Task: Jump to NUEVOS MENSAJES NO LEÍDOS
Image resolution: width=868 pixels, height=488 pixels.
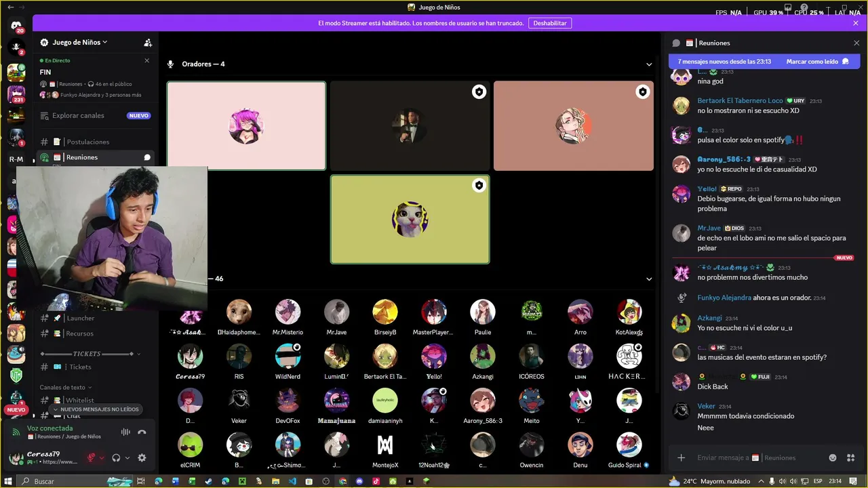Action: point(96,409)
